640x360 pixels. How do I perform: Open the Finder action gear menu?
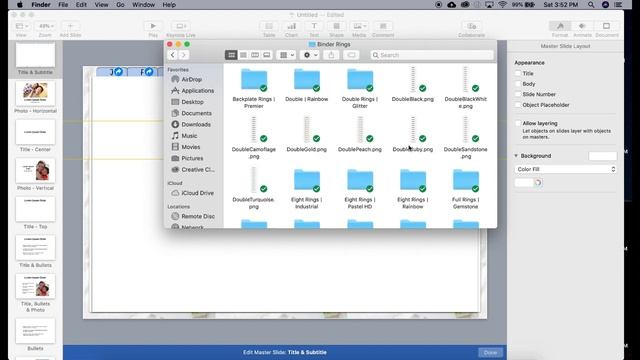click(310, 55)
